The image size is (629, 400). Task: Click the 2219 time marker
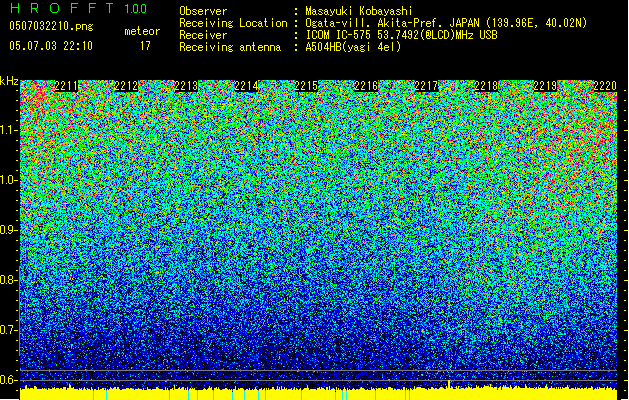tap(546, 86)
